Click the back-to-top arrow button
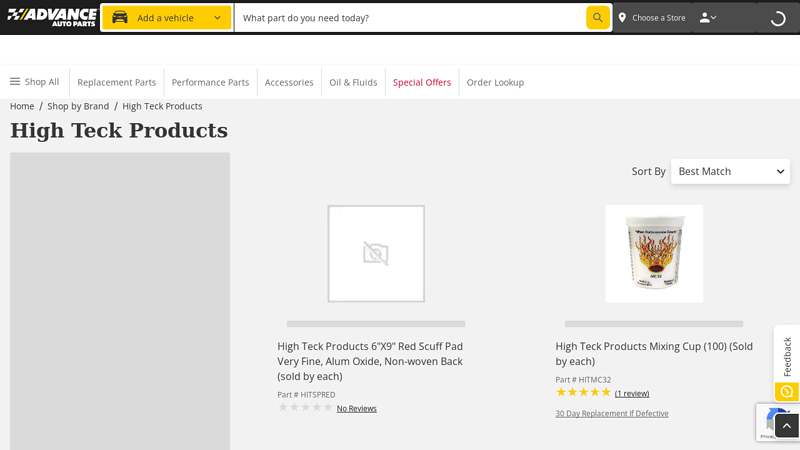 click(787, 426)
